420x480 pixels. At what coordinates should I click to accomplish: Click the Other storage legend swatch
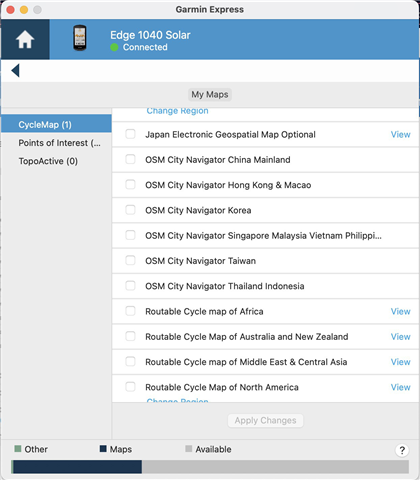pos(18,449)
